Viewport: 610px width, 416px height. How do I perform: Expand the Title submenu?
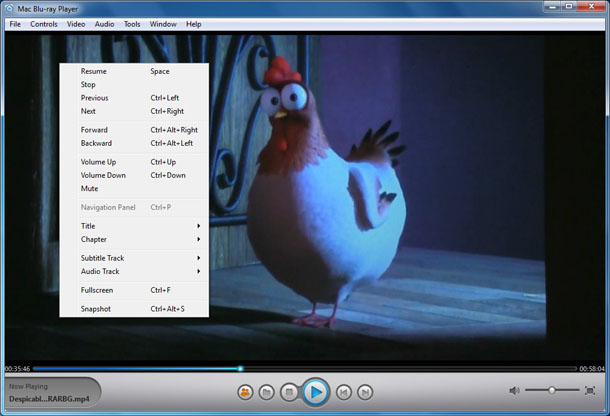pos(134,226)
